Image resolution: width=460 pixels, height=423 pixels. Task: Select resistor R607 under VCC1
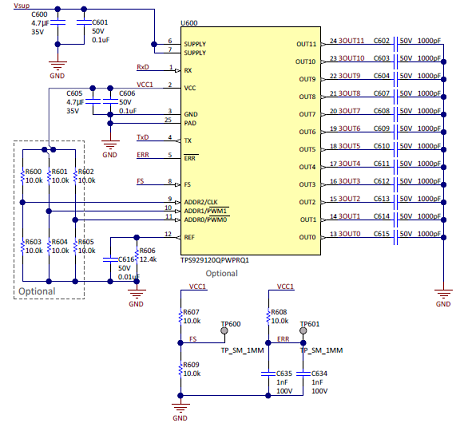(181, 317)
